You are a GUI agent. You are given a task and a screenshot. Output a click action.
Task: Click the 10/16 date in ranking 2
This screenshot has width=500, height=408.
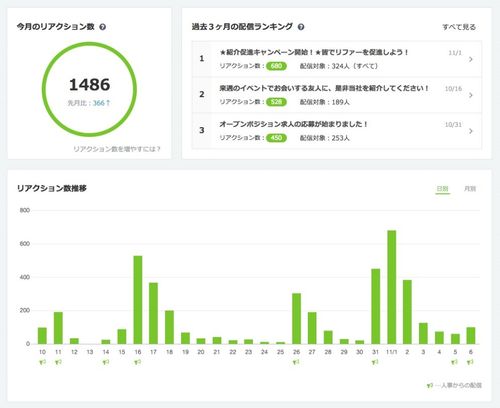click(x=453, y=89)
